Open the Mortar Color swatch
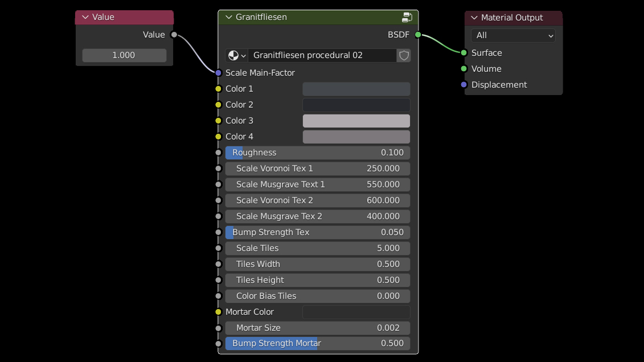Viewport: 644px width, 362px height. tap(356, 312)
